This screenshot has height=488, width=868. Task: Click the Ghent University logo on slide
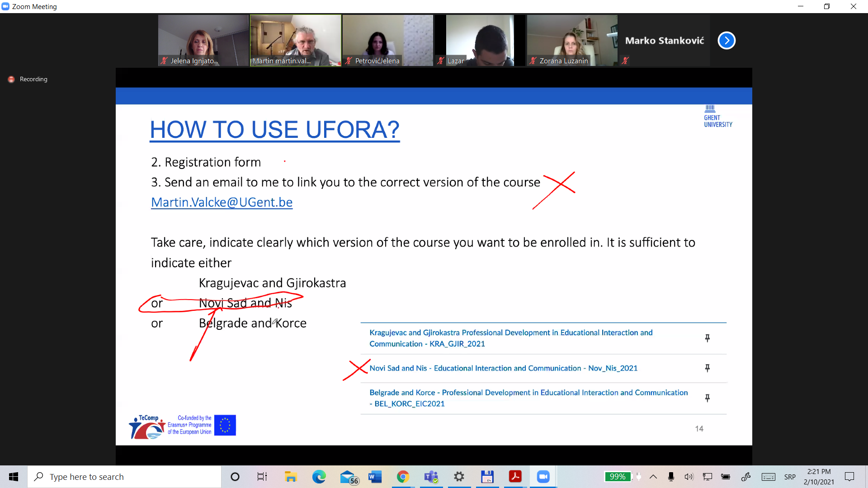click(x=718, y=117)
